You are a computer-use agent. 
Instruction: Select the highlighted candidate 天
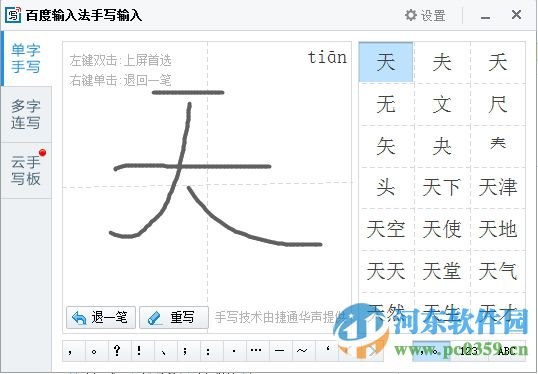pos(386,62)
